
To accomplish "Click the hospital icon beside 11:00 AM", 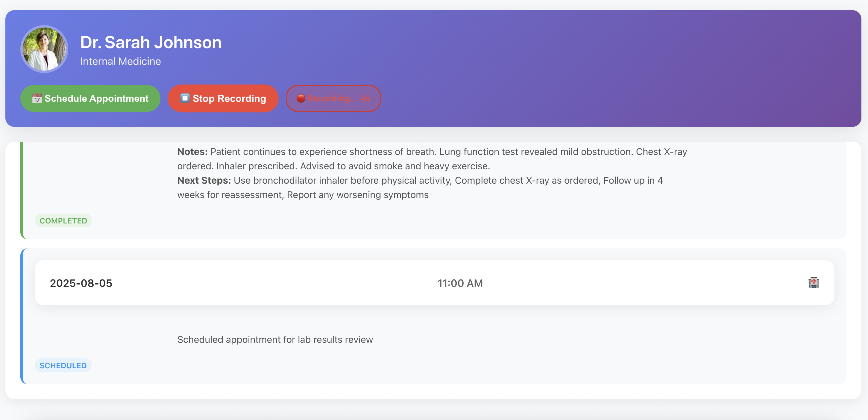I will pos(814,283).
